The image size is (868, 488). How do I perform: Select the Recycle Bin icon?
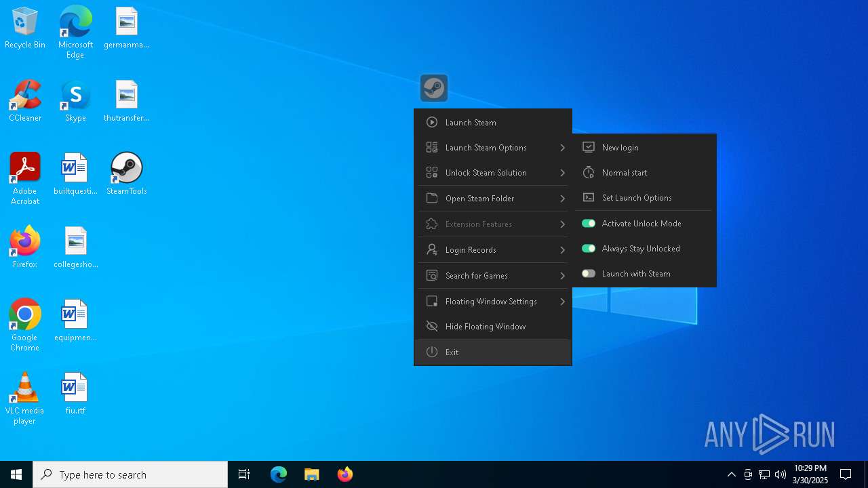25,28
